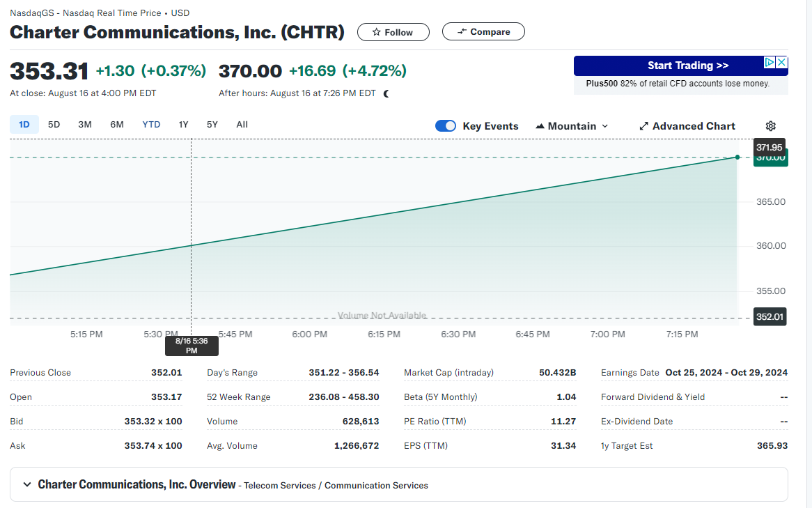The width and height of the screenshot is (812, 508).
Task: Click the after-hours moon icon
Action: (x=387, y=93)
